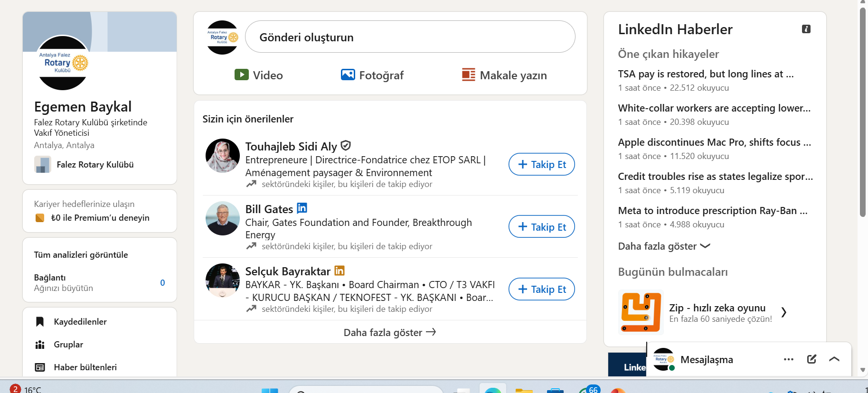The image size is (868, 393).
Task: Open Gruplar from sidebar
Action: [x=68, y=345]
